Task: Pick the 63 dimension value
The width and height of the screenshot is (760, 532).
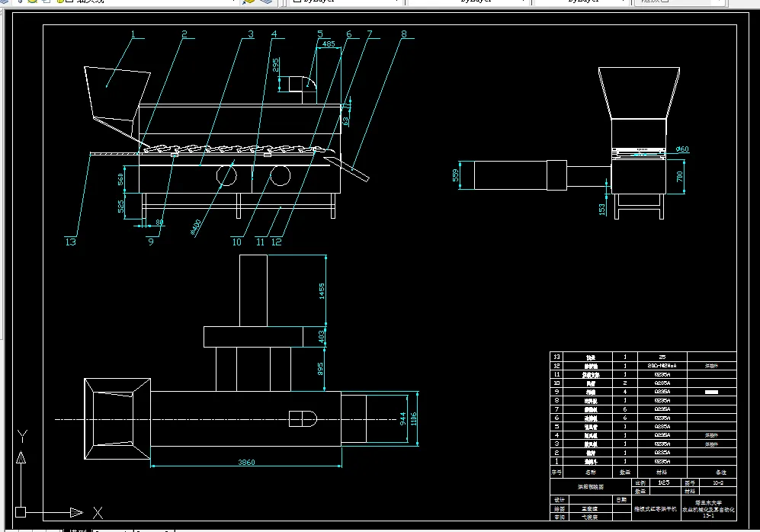Action: 345,121
